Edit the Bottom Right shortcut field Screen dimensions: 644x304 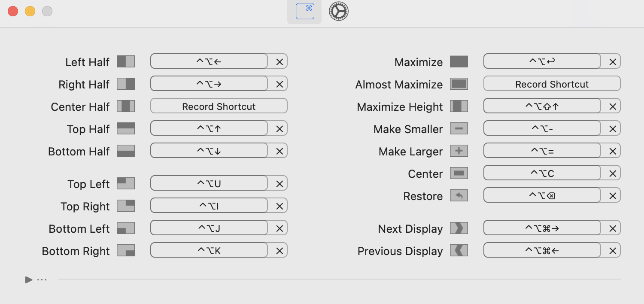click(209, 250)
